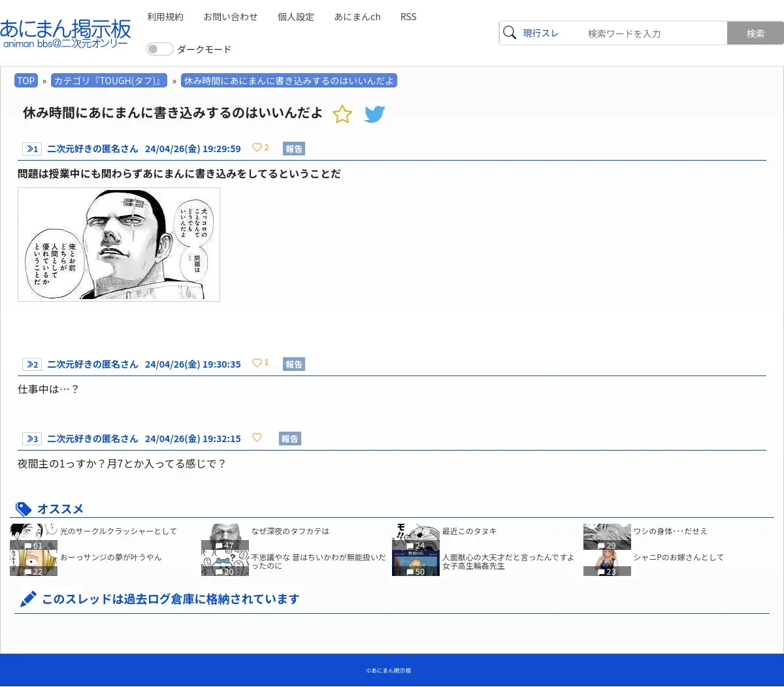Click the tag icon next to オススメ
Screen dimensions: 784x687
24,509
